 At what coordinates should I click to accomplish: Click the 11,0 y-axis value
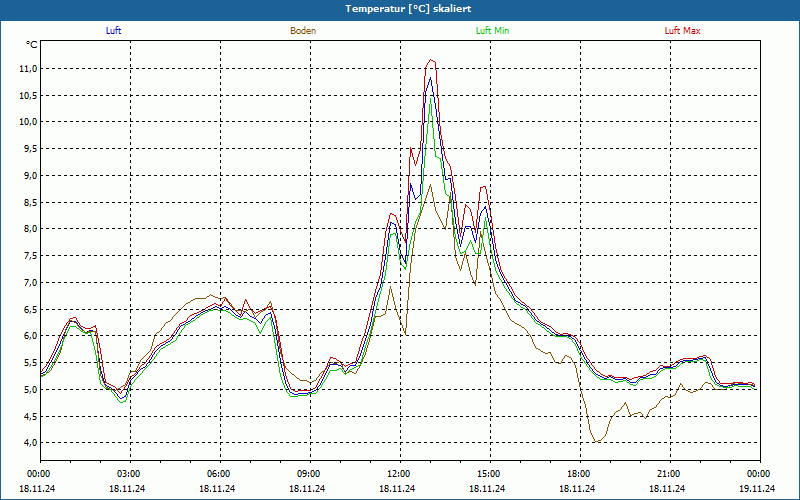(x=28, y=68)
